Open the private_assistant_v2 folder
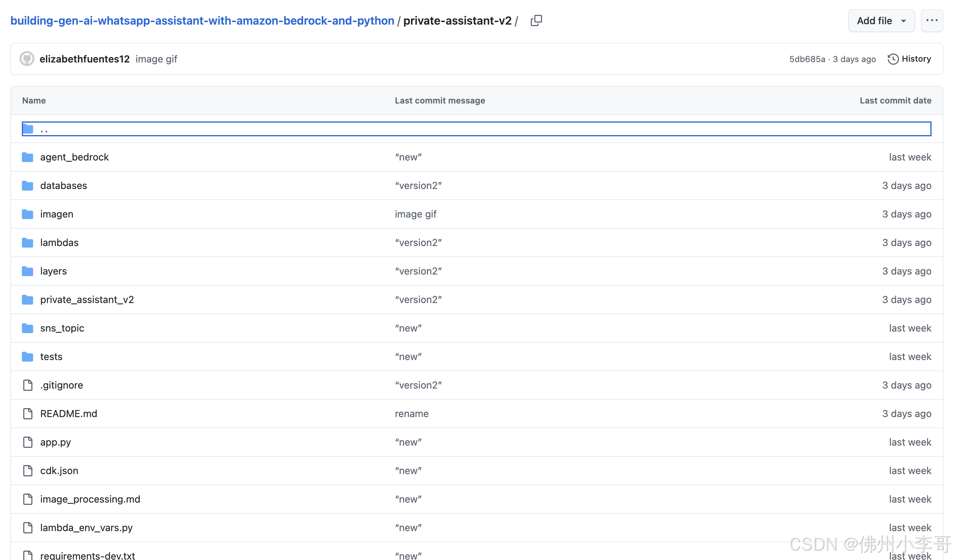Viewport: 953px width, 560px height. (87, 300)
